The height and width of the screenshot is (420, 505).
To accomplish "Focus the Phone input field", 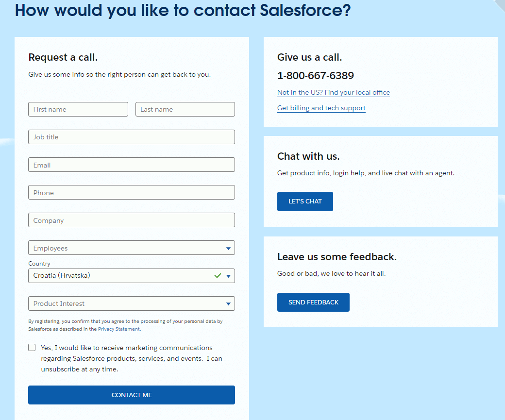I will tap(131, 192).
